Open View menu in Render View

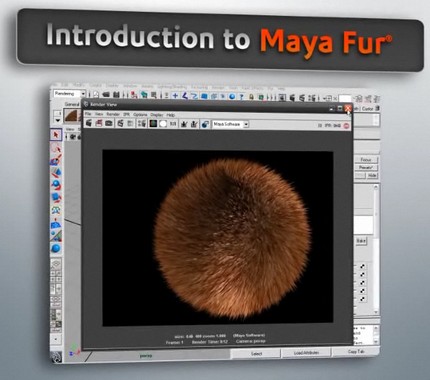pos(99,114)
